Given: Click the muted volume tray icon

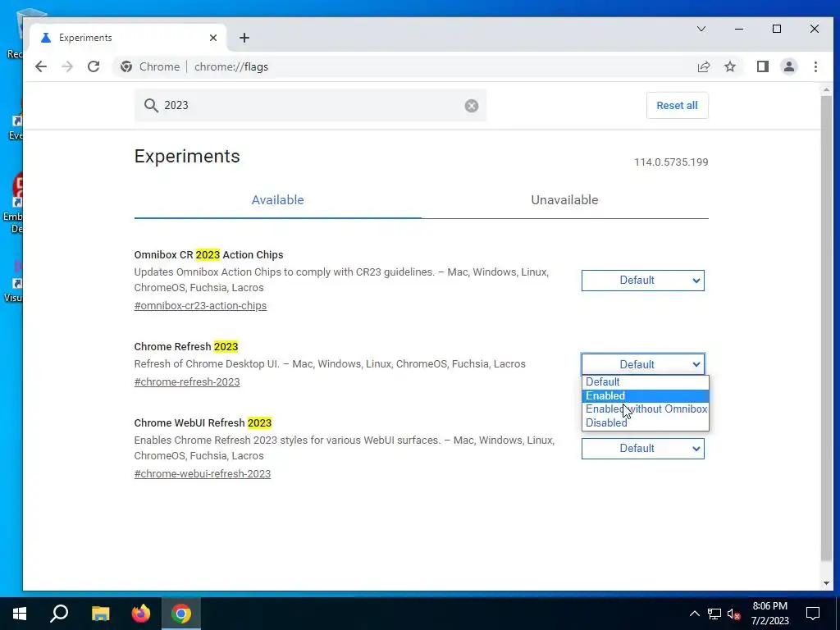Looking at the screenshot, I should tap(734, 614).
